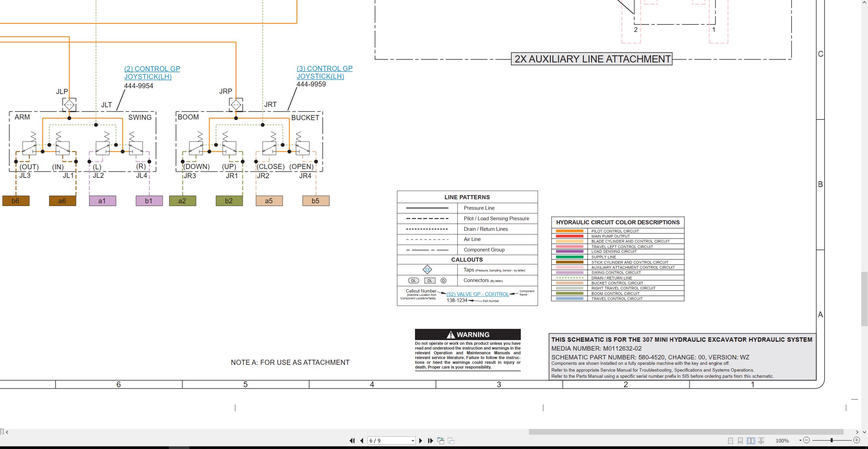Click the main pump output red swatch

coord(570,236)
